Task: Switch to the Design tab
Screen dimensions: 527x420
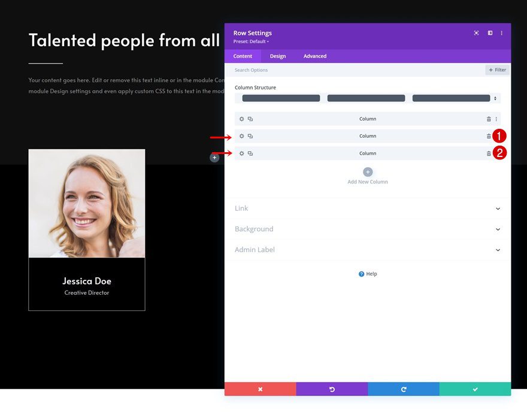Action: [x=278, y=56]
